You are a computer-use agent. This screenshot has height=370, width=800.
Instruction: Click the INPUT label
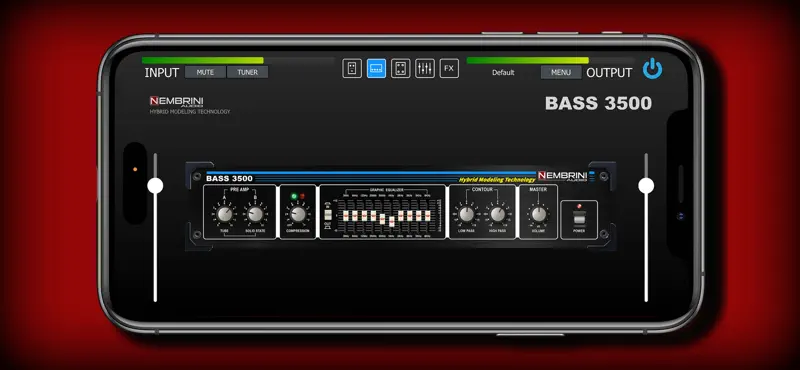(162, 72)
